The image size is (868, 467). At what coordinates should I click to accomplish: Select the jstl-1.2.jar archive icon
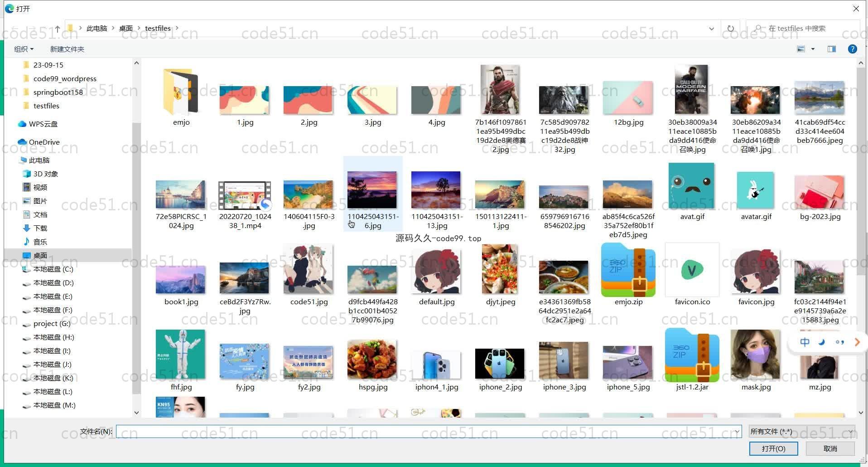pos(692,355)
